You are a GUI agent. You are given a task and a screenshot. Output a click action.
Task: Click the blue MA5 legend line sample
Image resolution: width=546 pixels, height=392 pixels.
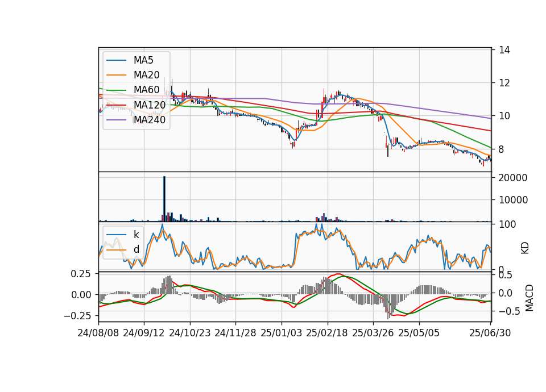coord(116,60)
